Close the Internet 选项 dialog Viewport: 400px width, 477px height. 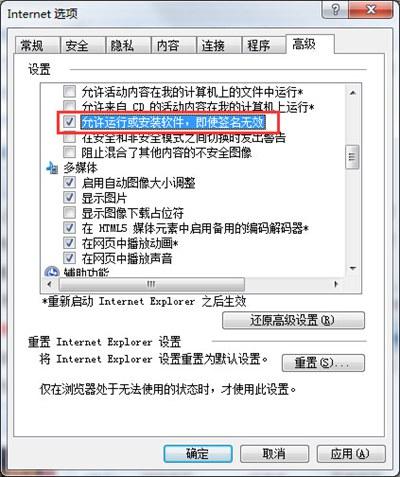(371, 9)
